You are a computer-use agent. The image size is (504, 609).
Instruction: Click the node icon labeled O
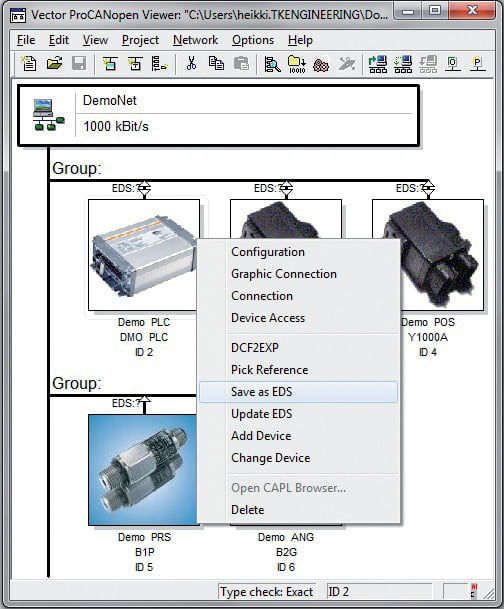452,64
